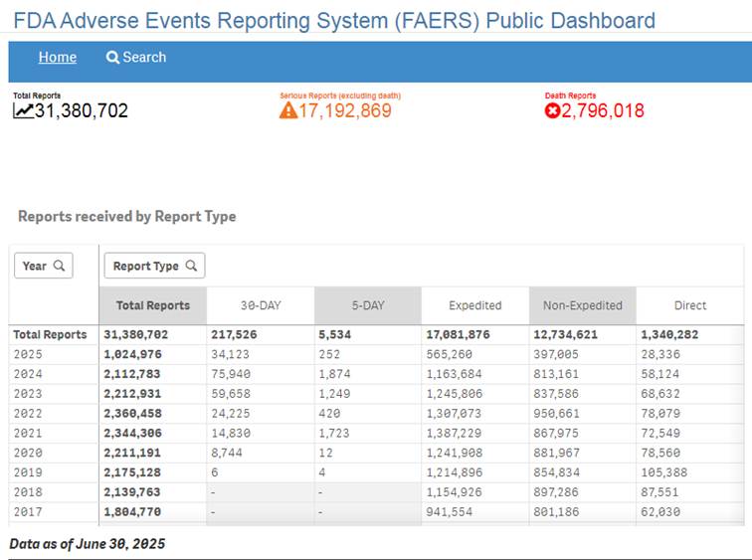Open the Report Type dimension filter

[x=154, y=266]
